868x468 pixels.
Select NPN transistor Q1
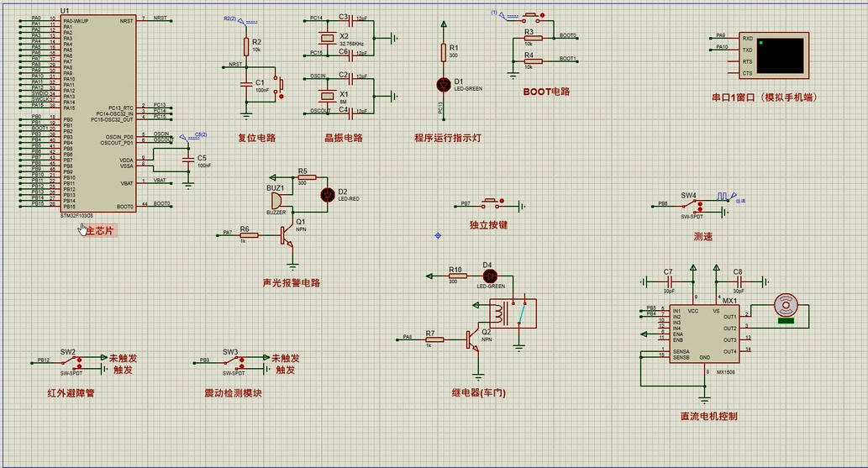tap(288, 235)
